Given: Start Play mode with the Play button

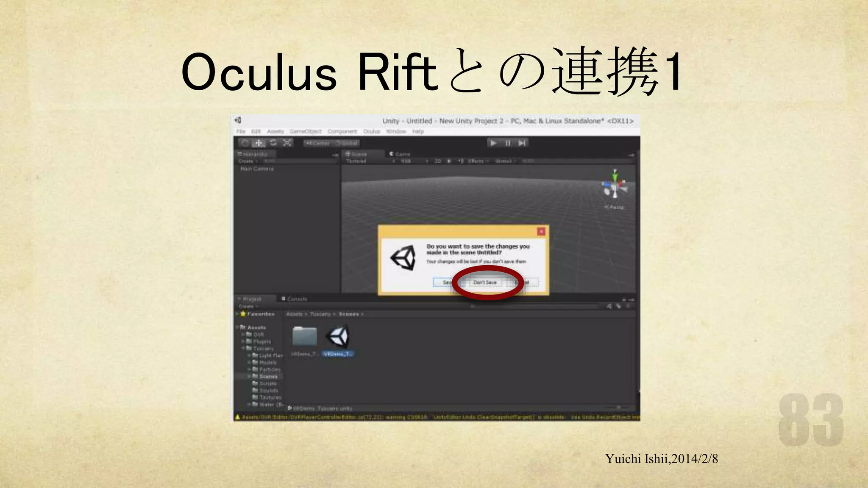Looking at the screenshot, I should [x=493, y=143].
